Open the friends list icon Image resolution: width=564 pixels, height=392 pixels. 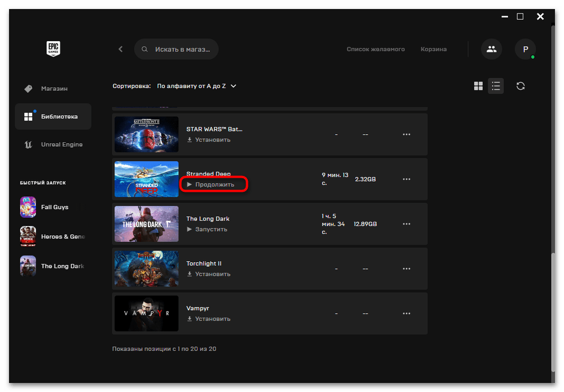[x=491, y=49]
